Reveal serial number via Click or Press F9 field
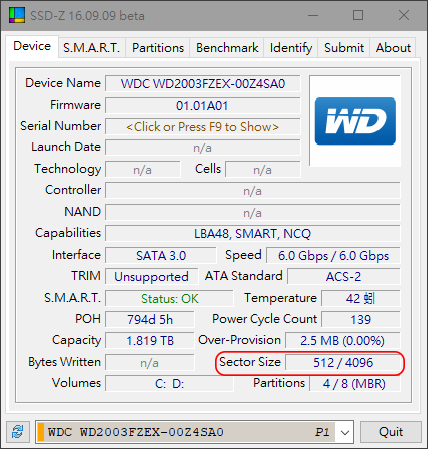Screen dimensions: 428x449 click(x=203, y=127)
